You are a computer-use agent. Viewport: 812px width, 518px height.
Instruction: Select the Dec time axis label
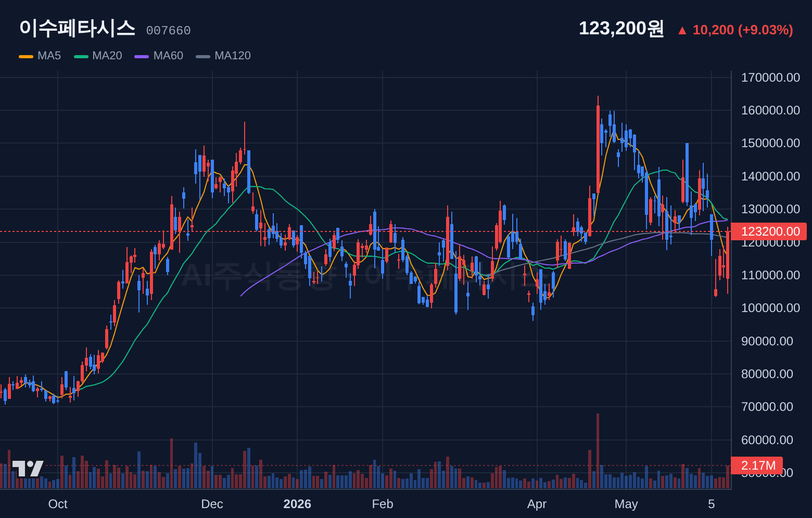tap(212, 504)
